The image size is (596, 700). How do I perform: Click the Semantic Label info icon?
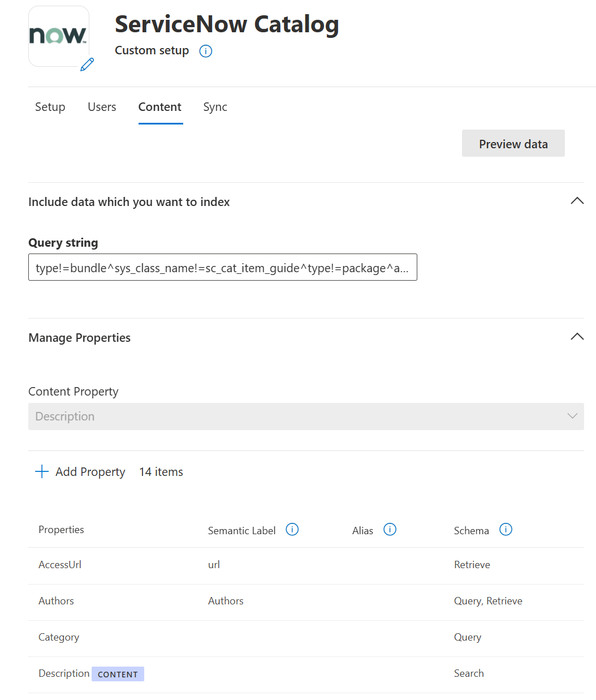point(292,529)
